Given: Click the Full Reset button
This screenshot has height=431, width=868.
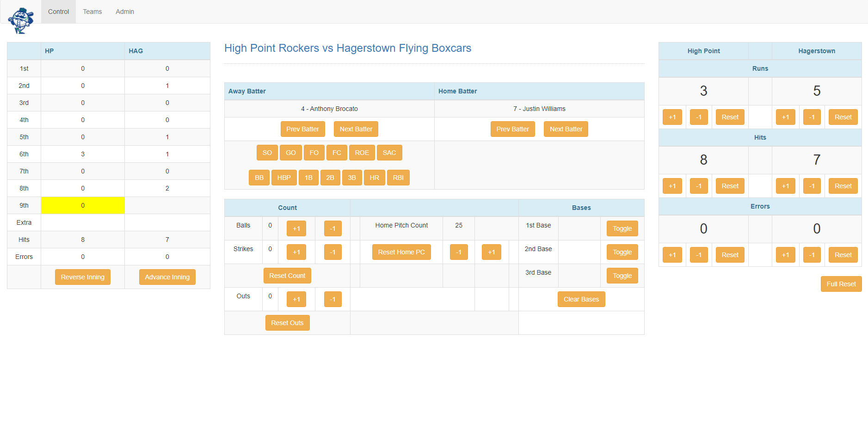Looking at the screenshot, I should [x=841, y=284].
